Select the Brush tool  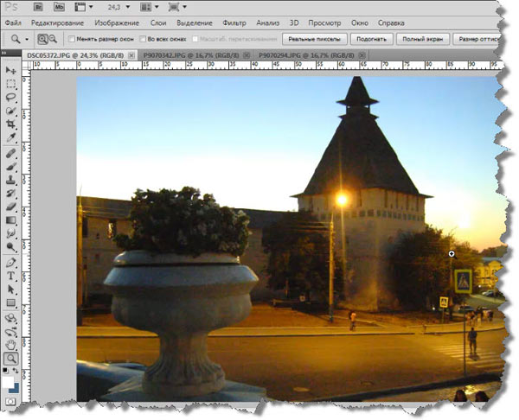pyautogui.click(x=11, y=167)
